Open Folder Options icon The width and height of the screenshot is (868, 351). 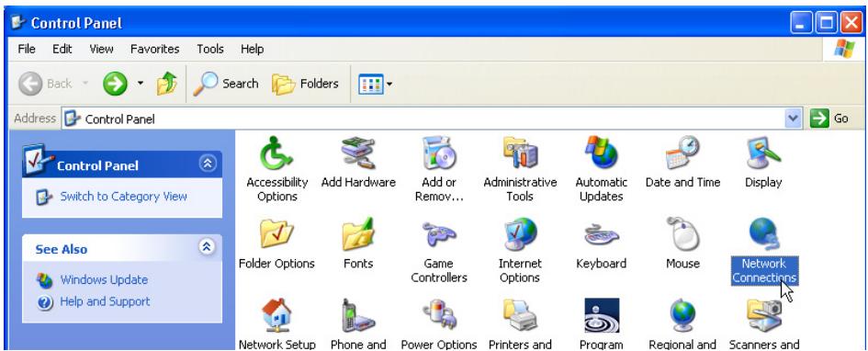pos(276,234)
